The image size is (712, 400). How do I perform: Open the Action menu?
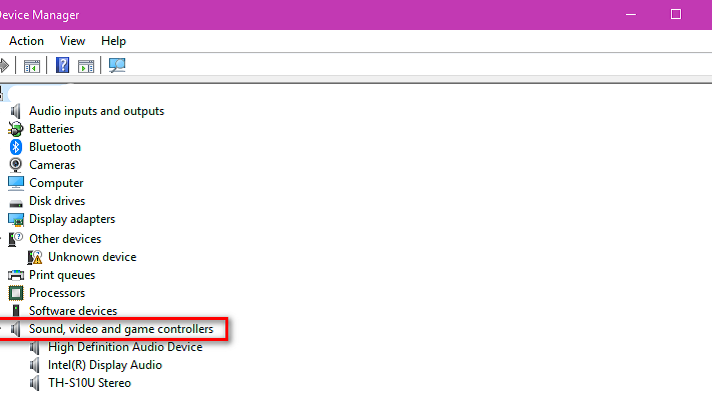click(x=26, y=41)
